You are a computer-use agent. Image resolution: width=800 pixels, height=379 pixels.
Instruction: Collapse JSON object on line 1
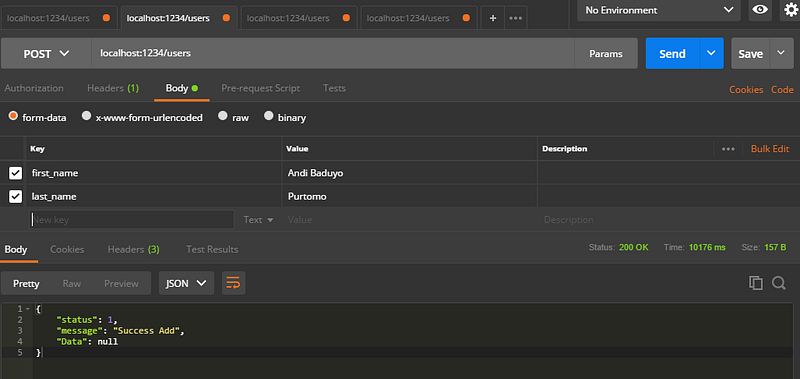coord(28,309)
